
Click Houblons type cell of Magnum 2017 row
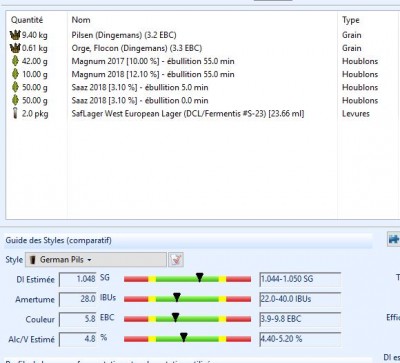[x=360, y=61]
